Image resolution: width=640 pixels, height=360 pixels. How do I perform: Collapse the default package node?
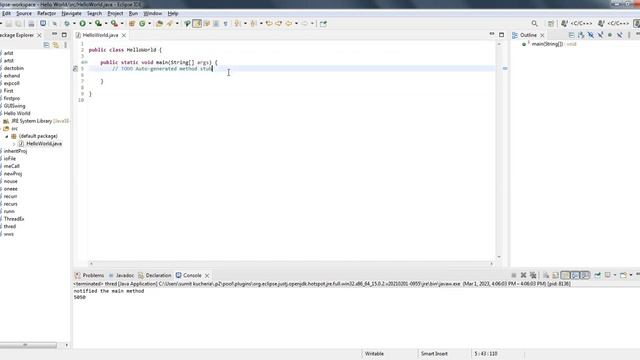click(x=7, y=136)
